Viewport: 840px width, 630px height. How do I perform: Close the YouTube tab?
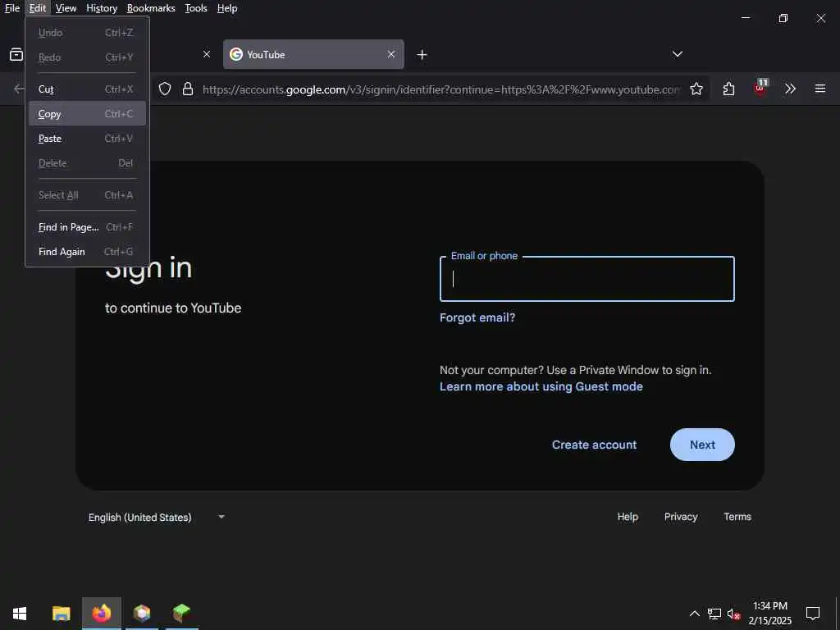(x=391, y=54)
